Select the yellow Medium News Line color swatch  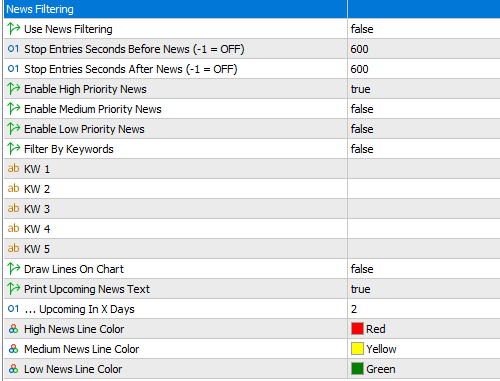tap(357, 349)
